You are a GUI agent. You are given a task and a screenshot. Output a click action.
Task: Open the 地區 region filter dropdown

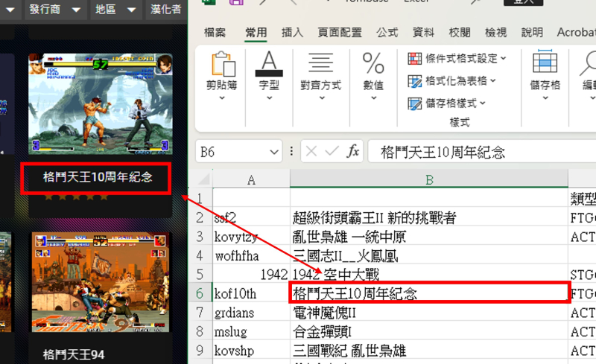pos(115,9)
